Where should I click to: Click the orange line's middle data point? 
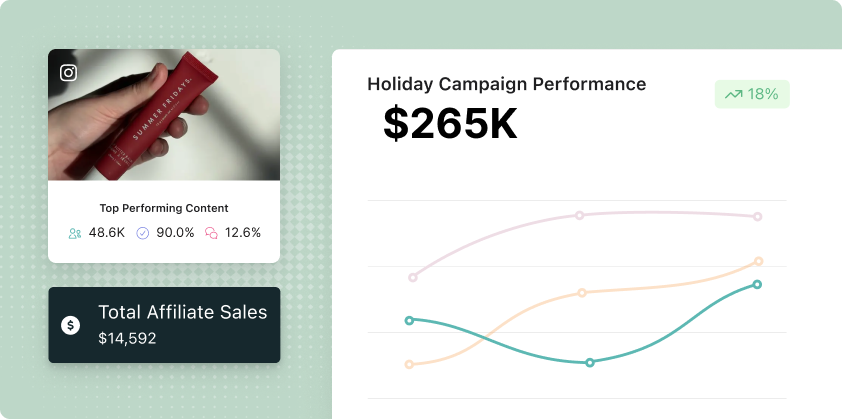[582, 293]
